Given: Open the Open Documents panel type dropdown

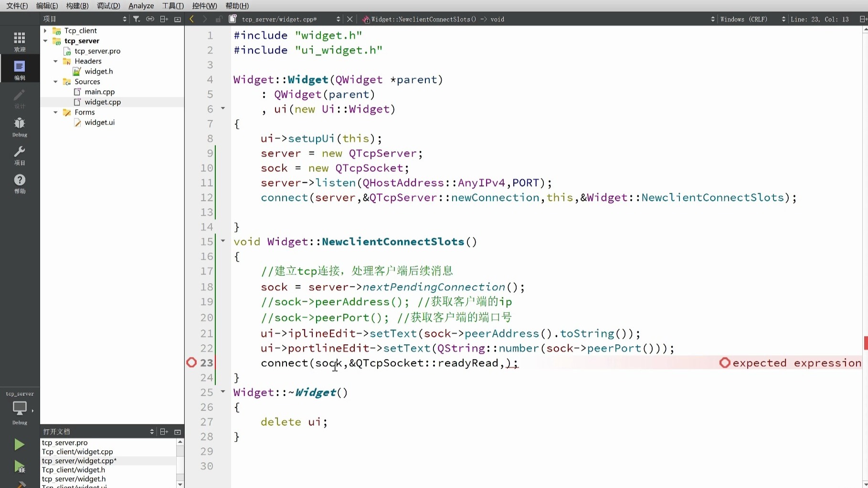Looking at the screenshot, I should pyautogui.click(x=98, y=432).
